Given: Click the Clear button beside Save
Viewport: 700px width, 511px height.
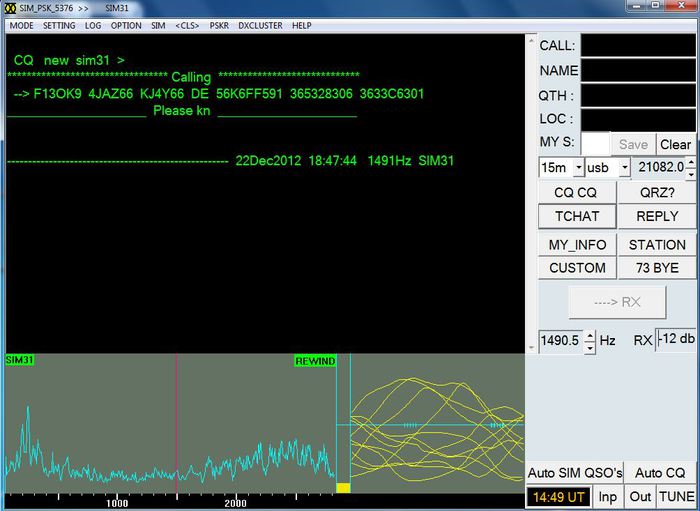Looking at the screenshot, I should pyautogui.click(x=676, y=144).
